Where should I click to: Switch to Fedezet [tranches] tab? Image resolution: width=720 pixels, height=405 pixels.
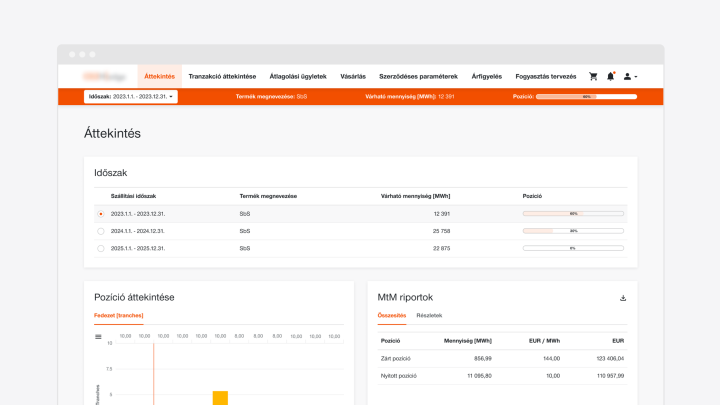118,315
